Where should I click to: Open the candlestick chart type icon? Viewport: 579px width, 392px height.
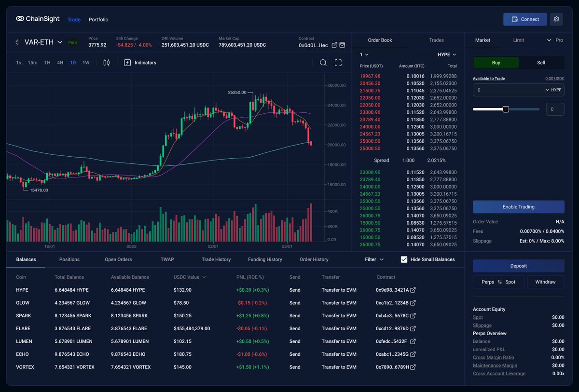coord(107,63)
